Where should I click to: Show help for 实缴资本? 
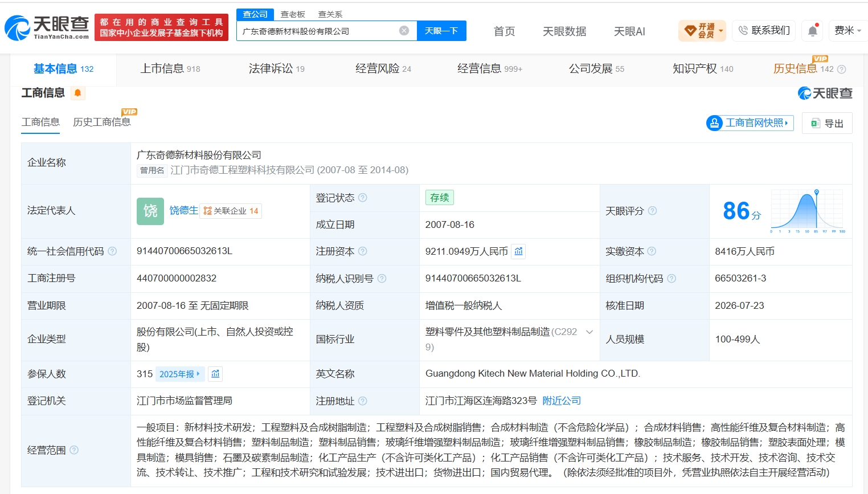click(x=652, y=251)
